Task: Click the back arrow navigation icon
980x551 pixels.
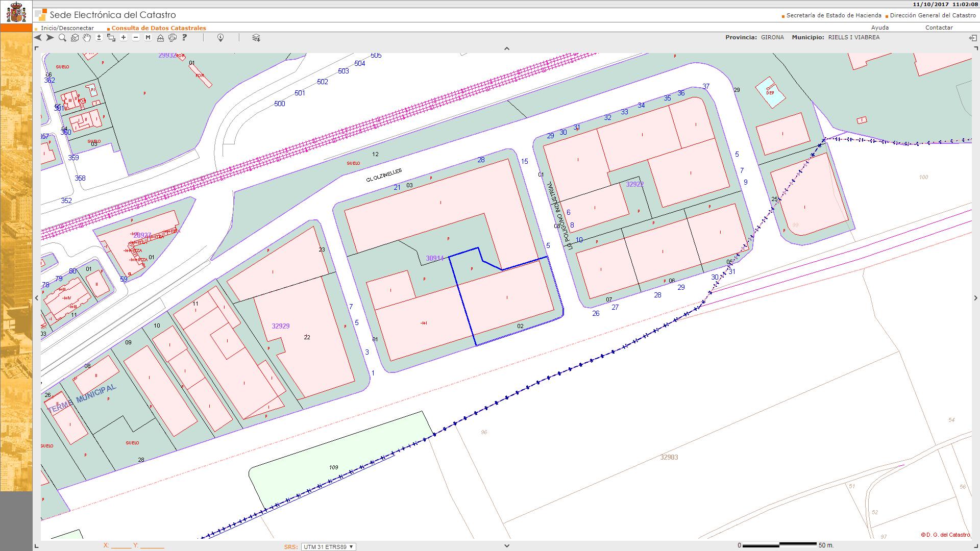Action: pyautogui.click(x=38, y=38)
